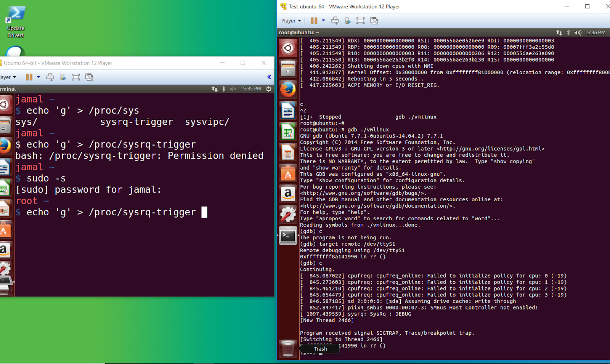Mute audio via the speaker indicator

click(x=578, y=32)
